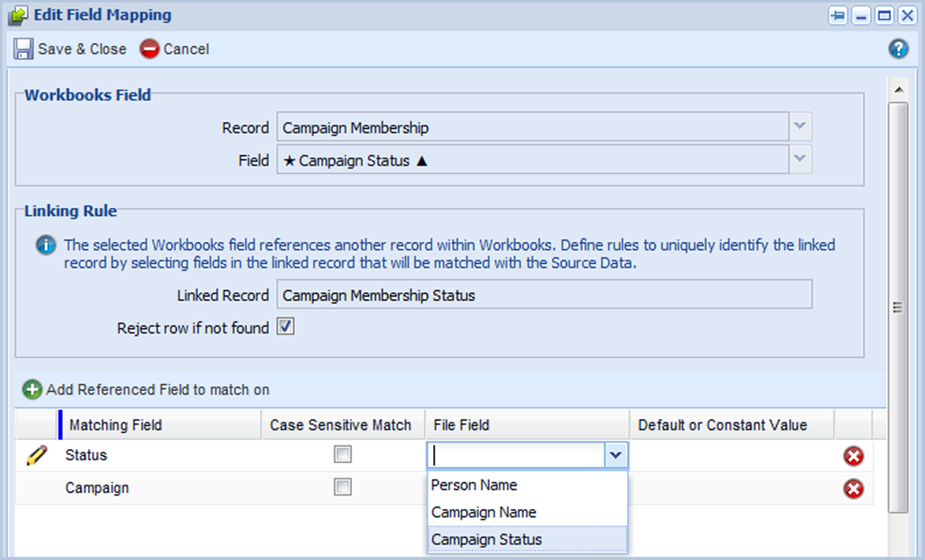Click the pin window icon in title bar
The width and height of the screenshot is (925, 560).
(838, 16)
